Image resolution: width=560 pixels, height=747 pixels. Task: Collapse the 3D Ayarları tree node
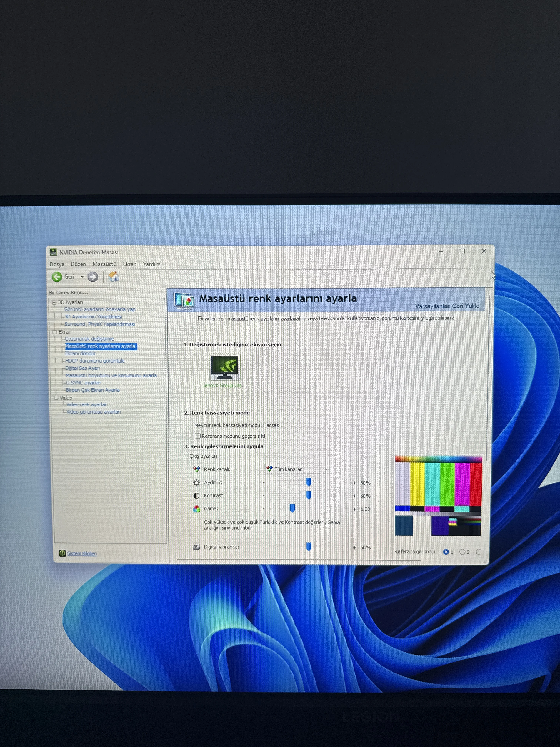(x=54, y=302)
